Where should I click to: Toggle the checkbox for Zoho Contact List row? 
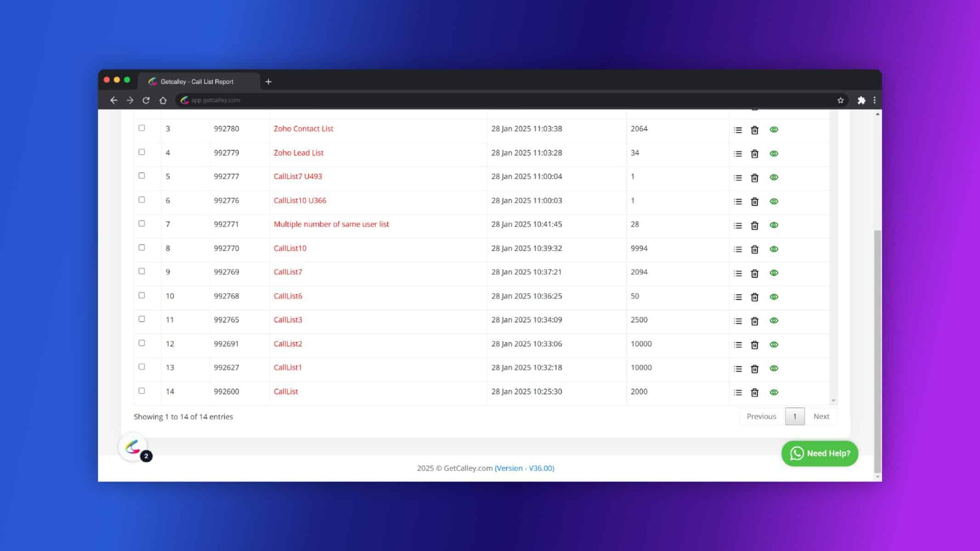142,128
